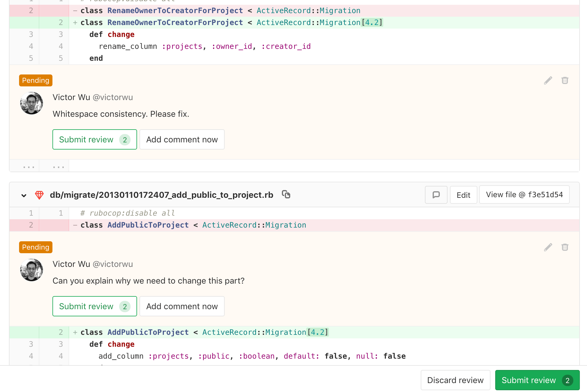
Task: Click Add comment now on first pending comment
Action: pyautogui.click(x=181, y=139)
